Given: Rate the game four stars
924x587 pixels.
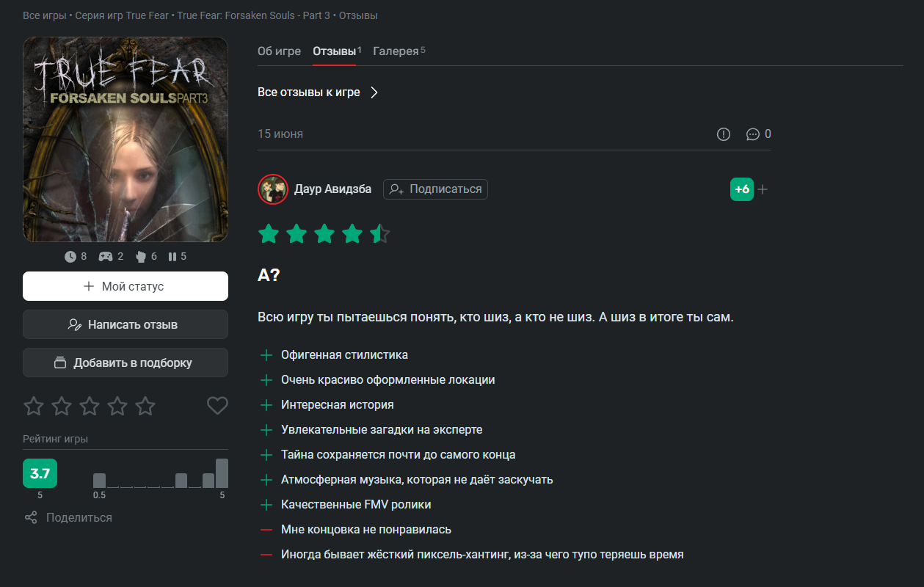Looking at the screenshot, I should click(x=117, y=406).
